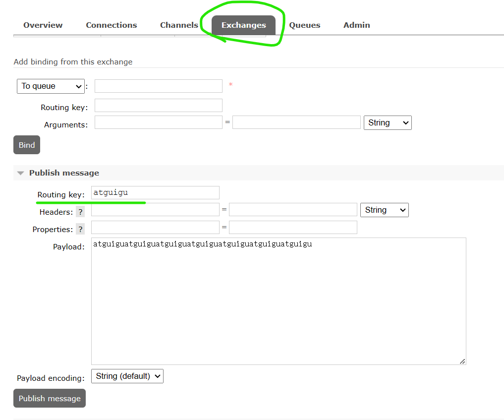Click the Headers value field
Image resolution: width=504 pixels, height=420 pixels.
[x=293, y=210]
